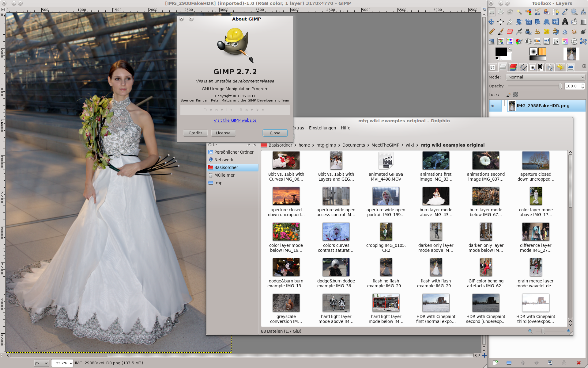Choose the Scissors Select tool
This screenshot has width=588, height=368.
click(537, 12)
